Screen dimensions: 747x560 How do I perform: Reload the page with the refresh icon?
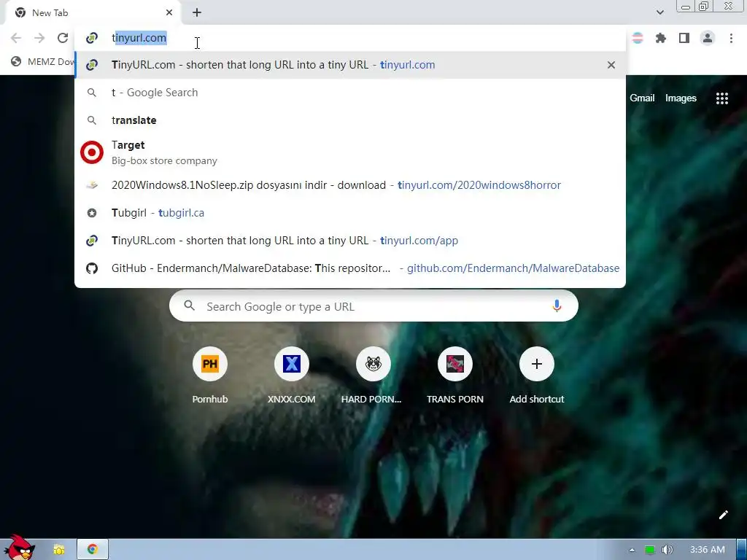coord(63,38)
